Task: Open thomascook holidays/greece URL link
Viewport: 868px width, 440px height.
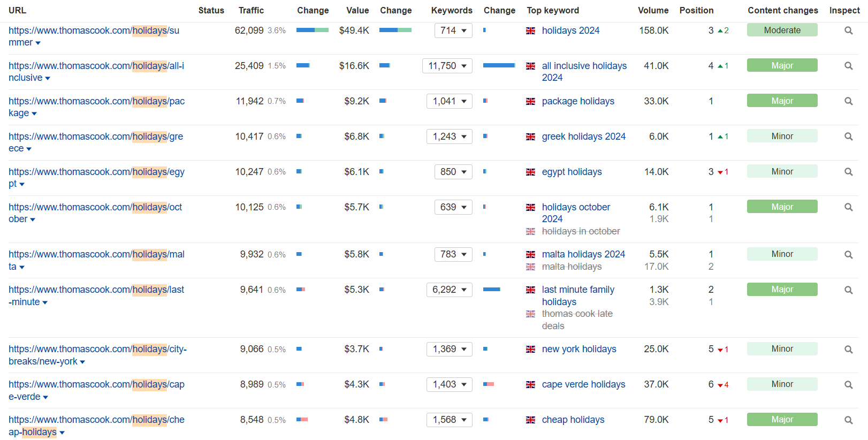Action: [x=96, y=142]
